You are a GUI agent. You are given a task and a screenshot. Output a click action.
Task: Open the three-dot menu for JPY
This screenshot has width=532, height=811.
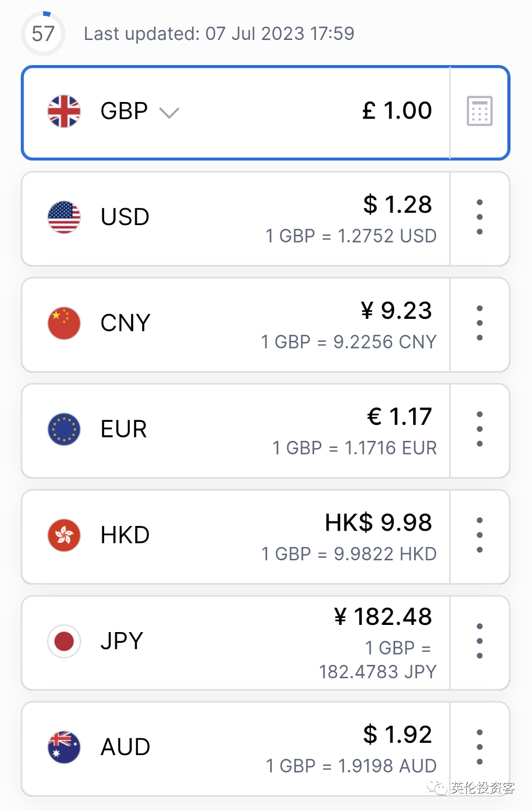coord(480,641)
